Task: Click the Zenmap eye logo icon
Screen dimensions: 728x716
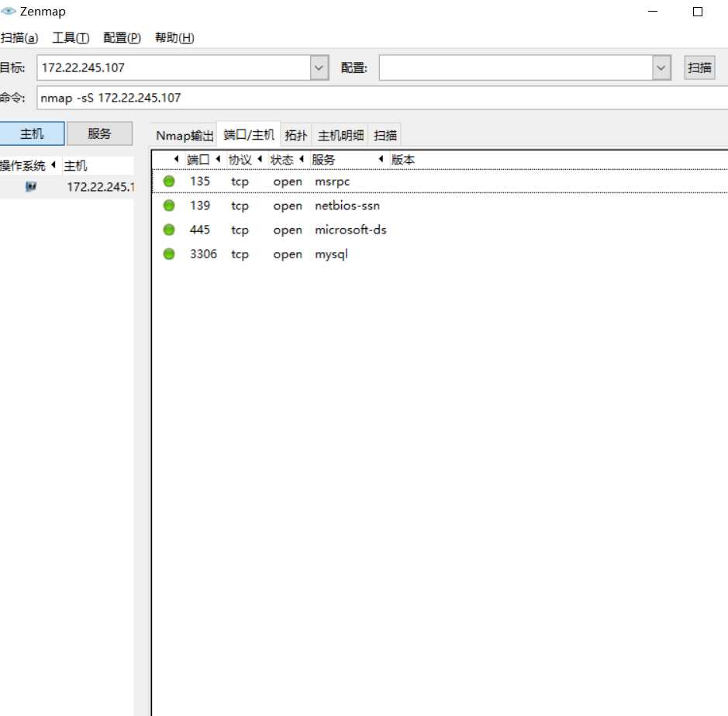Action: [8, 11]
